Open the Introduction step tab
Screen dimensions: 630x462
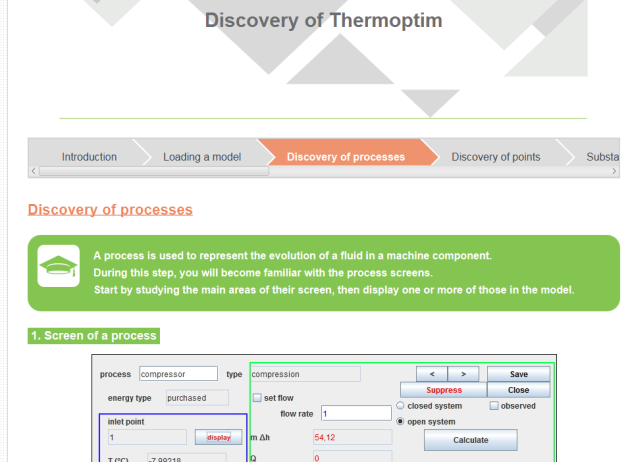tap(89, 157)
